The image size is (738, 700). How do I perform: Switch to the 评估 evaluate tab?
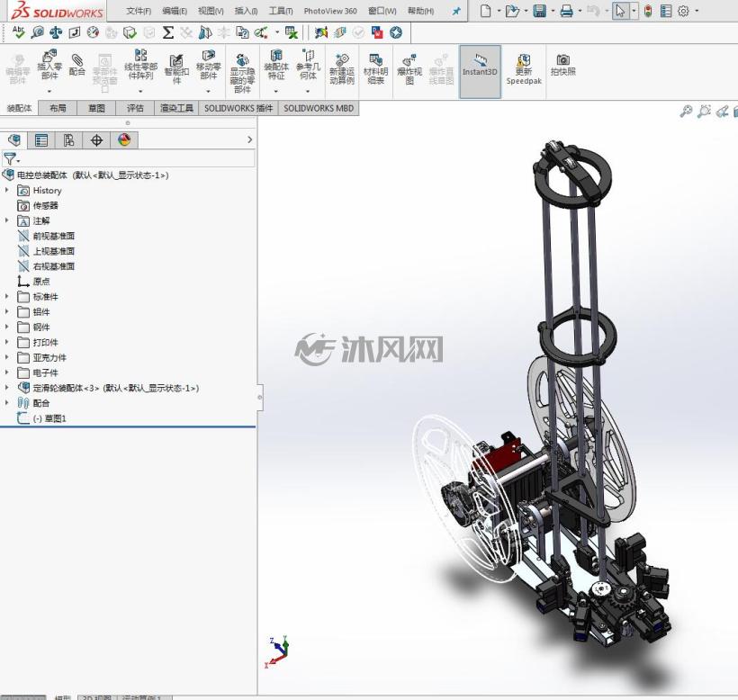pyautogui.click(x=135, y=108)
